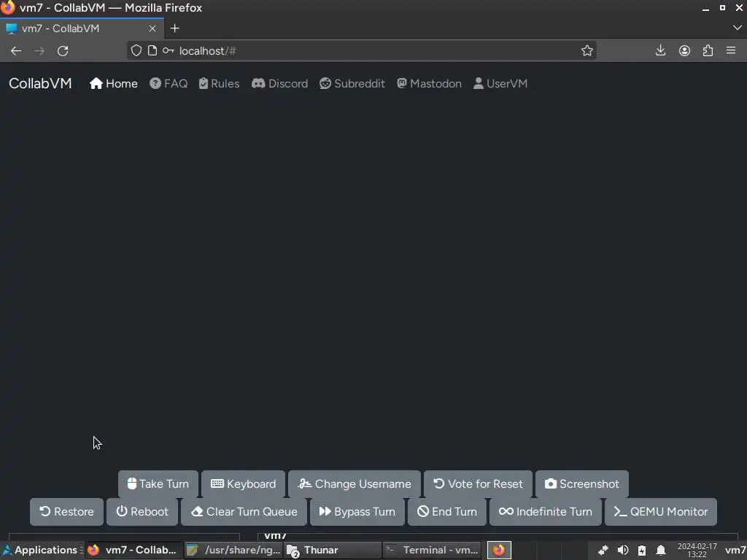Click the Firefox icon button in taskbar
The height and width of the screenshot is (560, 747).
[x=499, y=550]
